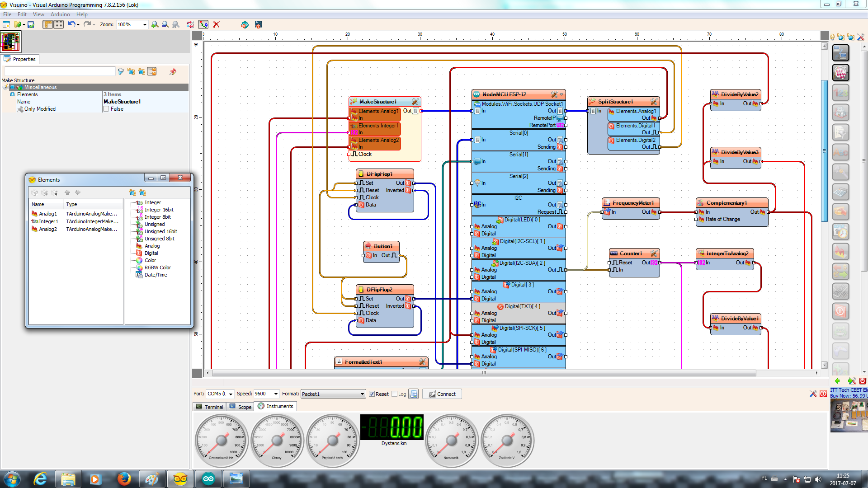Click the Save project icon

tap(31, 24)
